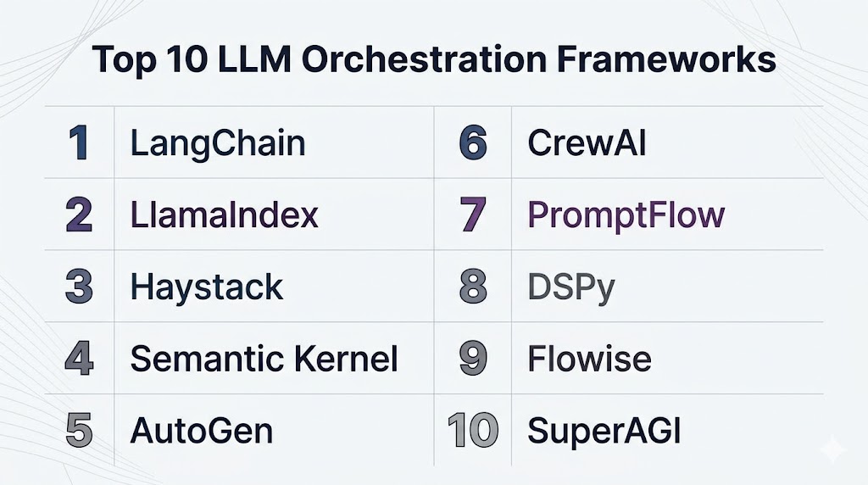
Task: Select the rank number 10 badge
Action: click(x=473, y=431)
